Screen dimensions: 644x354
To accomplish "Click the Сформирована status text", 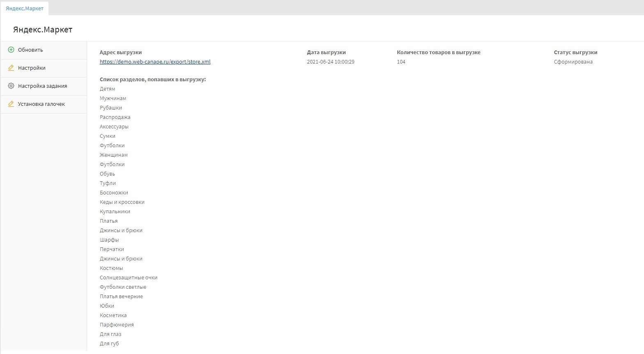I will click(573, 62).
